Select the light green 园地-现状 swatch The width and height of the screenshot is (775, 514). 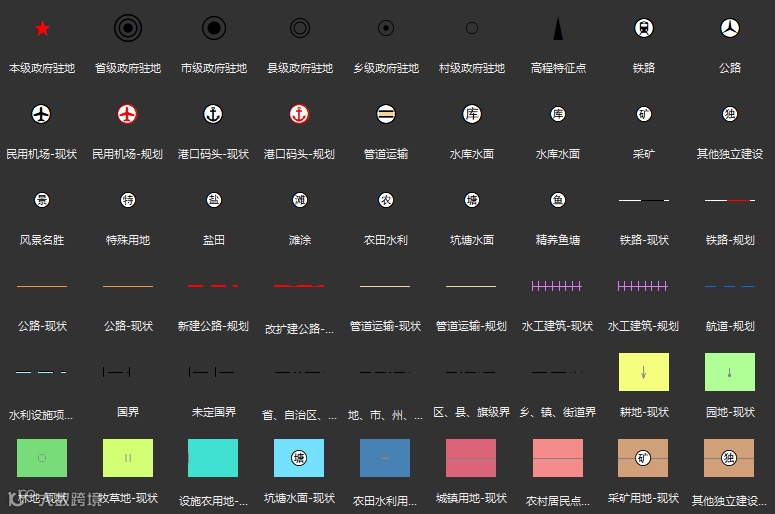[x=730, y=372]
